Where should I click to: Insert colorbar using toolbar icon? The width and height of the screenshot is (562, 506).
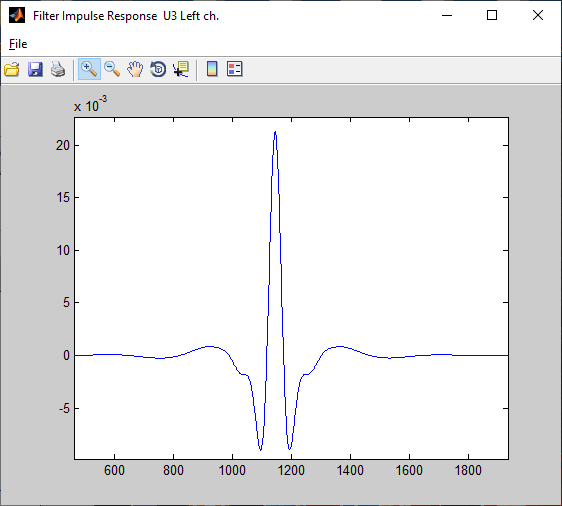click(x=212, y=69)
